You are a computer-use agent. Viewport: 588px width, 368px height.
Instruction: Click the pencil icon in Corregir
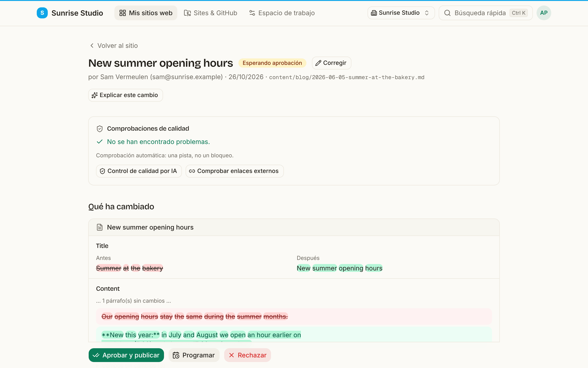point(318,63)
